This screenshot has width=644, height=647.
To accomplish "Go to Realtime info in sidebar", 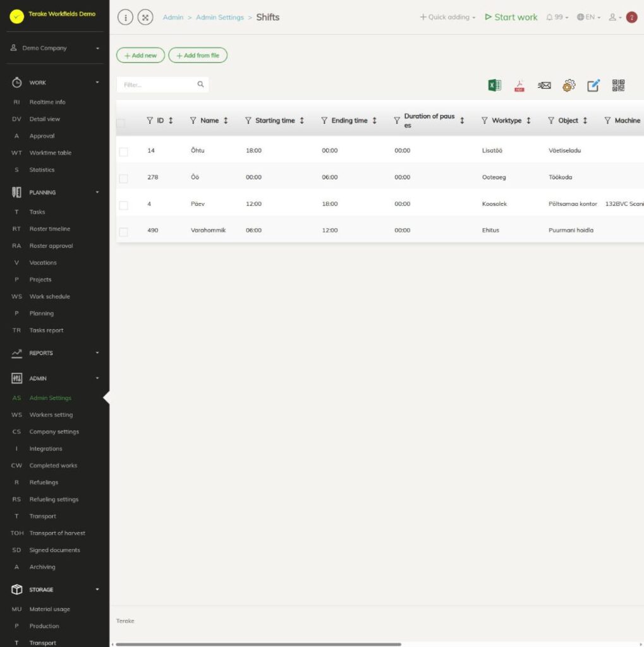I will coord(47,102).
